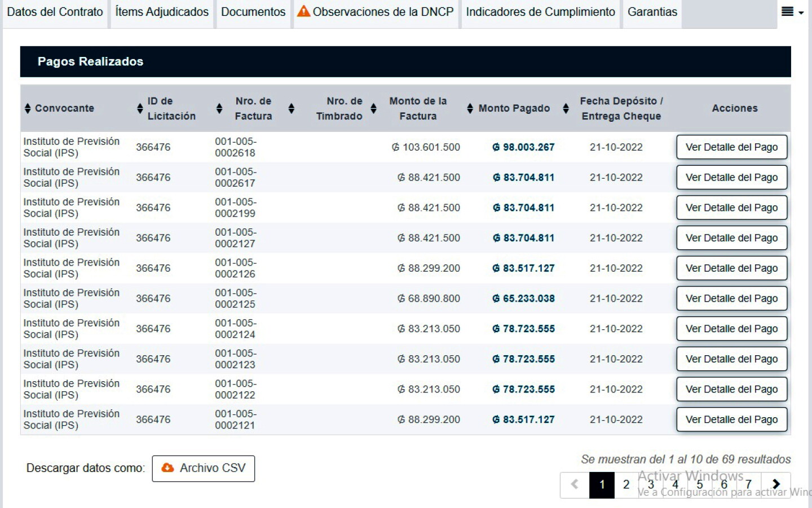The width and height of the screenshot is (812, 508).
Task: Sort by Nro. de Timbrado arrows
Action: 291,108
